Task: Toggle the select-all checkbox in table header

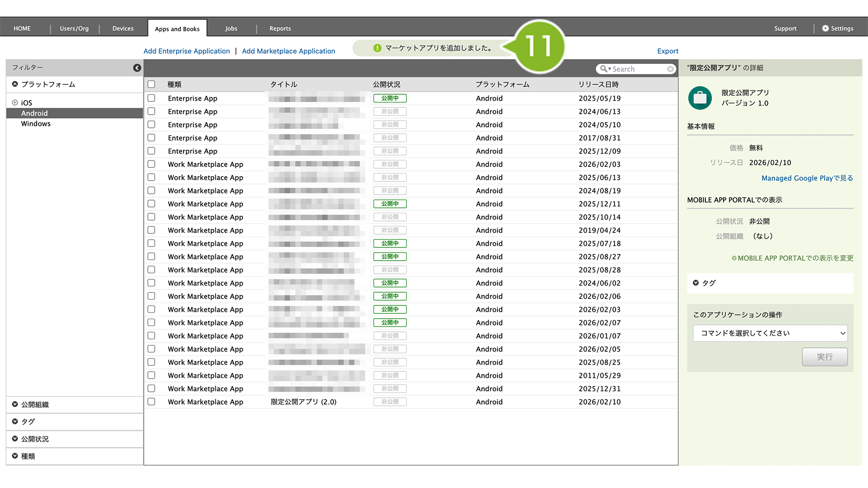Action: (x=151, y=84)
